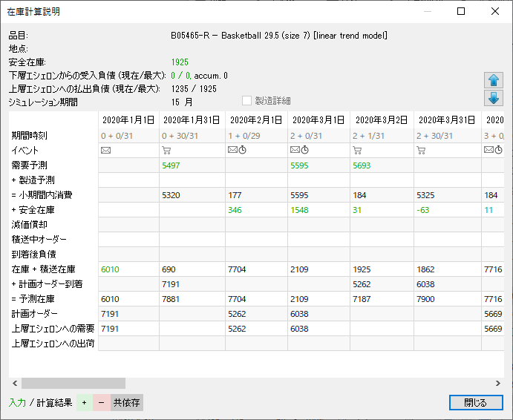Click envelope event icon under 2020年1月1日
This screenshot has height=420, width=513.
(105, 150)
